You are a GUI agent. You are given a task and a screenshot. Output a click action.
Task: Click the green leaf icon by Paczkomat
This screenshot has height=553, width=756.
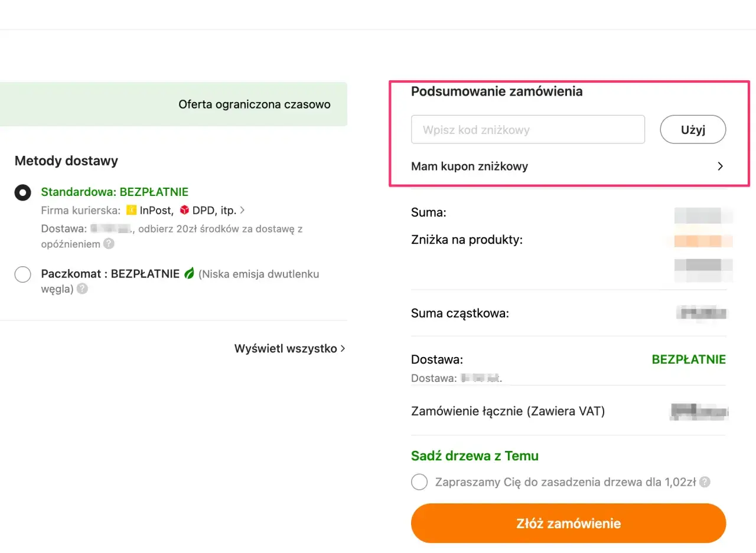click(x=189, y=274)
